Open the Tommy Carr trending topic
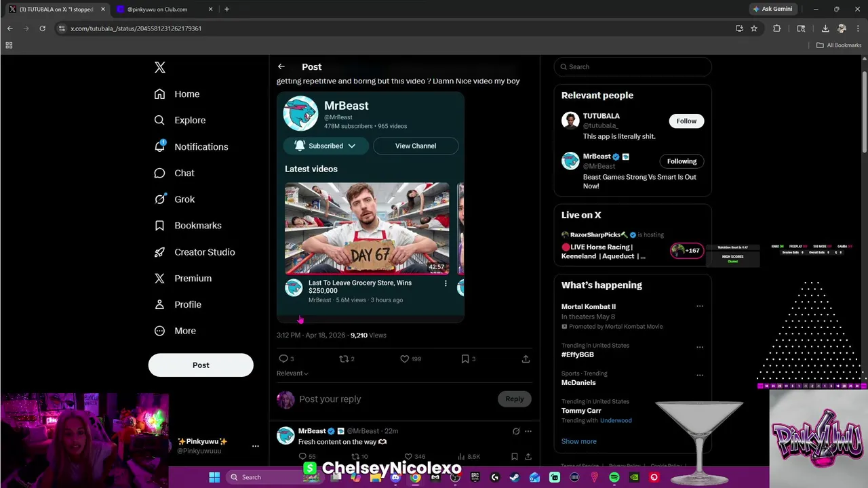The width and height of the screenshot is (868, 488). coord(581,411)
